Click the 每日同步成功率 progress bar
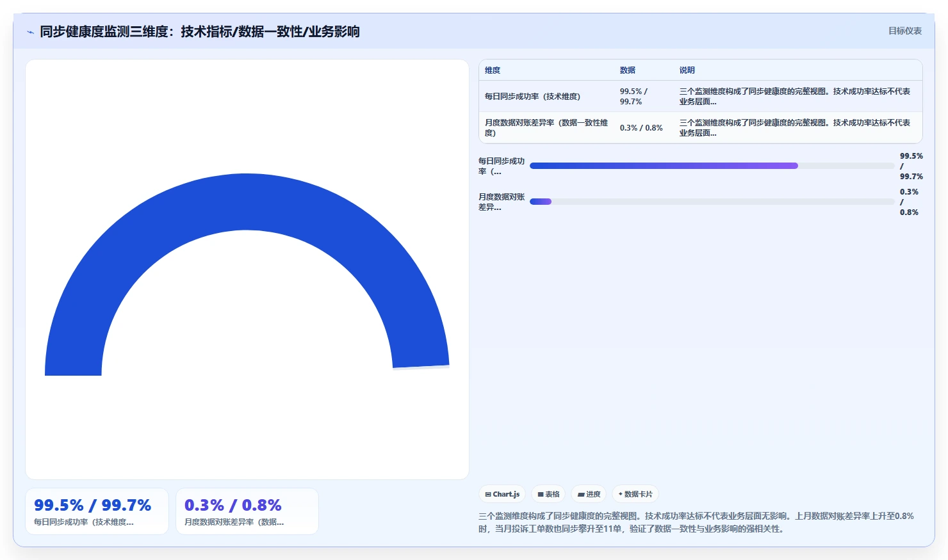This screenshot has width=948, height=560. coord(712,166)
